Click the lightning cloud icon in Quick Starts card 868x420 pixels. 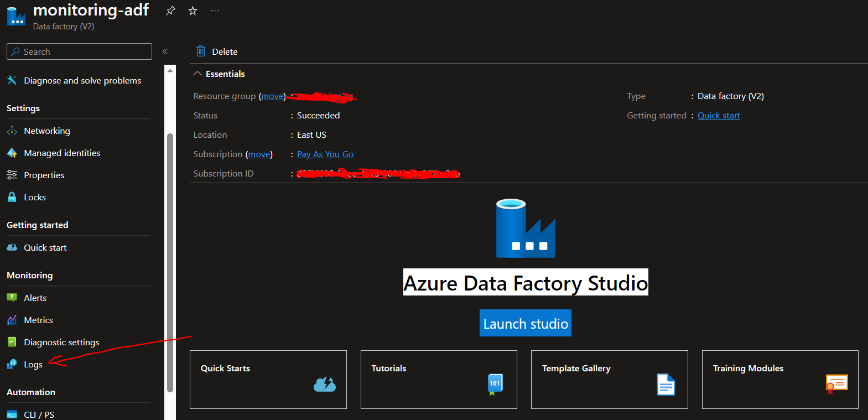point(325,384)
